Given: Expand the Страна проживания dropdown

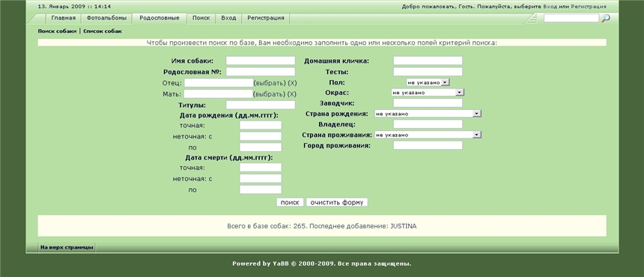Looking at the screenshot, I should (x=428, y=135).
